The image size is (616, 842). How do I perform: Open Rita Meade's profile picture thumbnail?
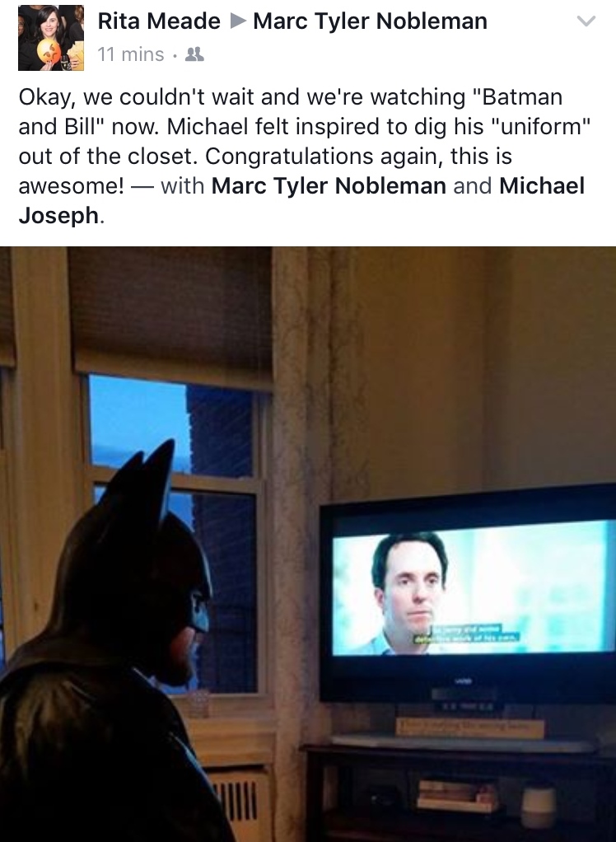tap(51, 38)
